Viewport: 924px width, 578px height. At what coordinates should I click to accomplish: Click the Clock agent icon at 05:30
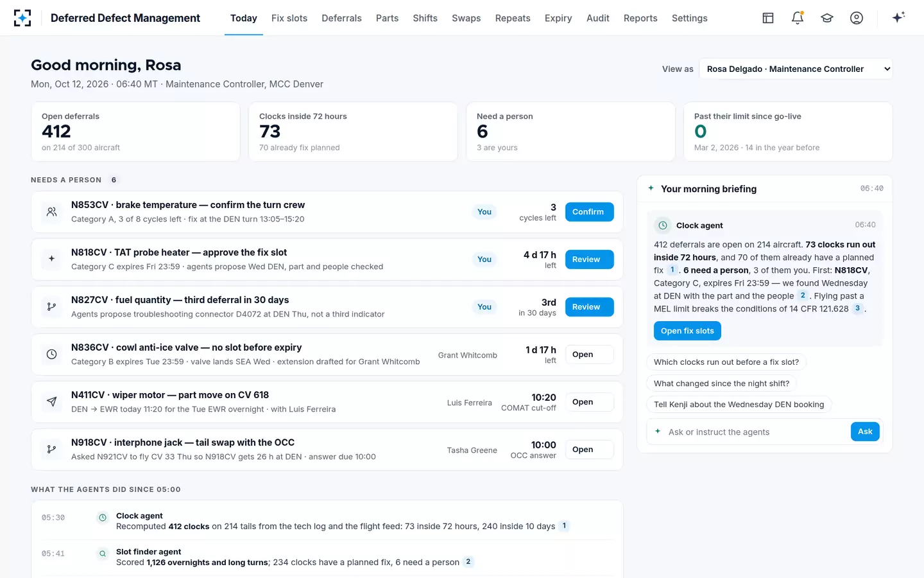pyautogui.click(x=103, y=518)
